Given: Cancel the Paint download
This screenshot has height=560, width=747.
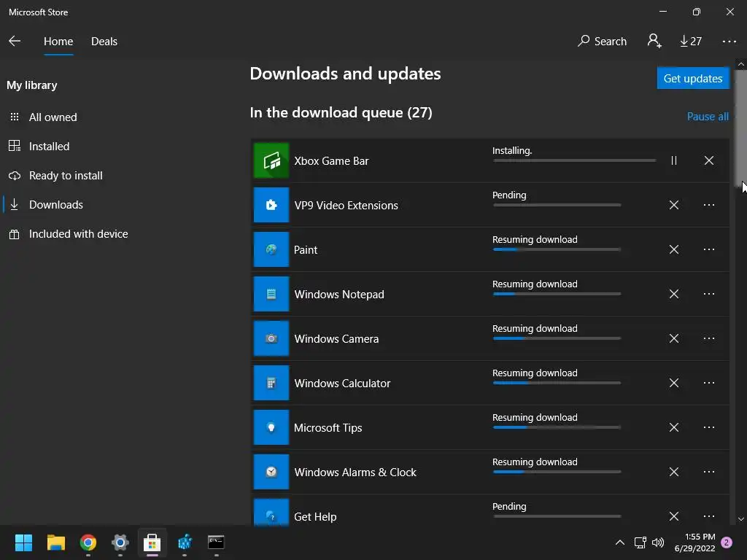Looking at the screenshot, I should pos(673,249).
